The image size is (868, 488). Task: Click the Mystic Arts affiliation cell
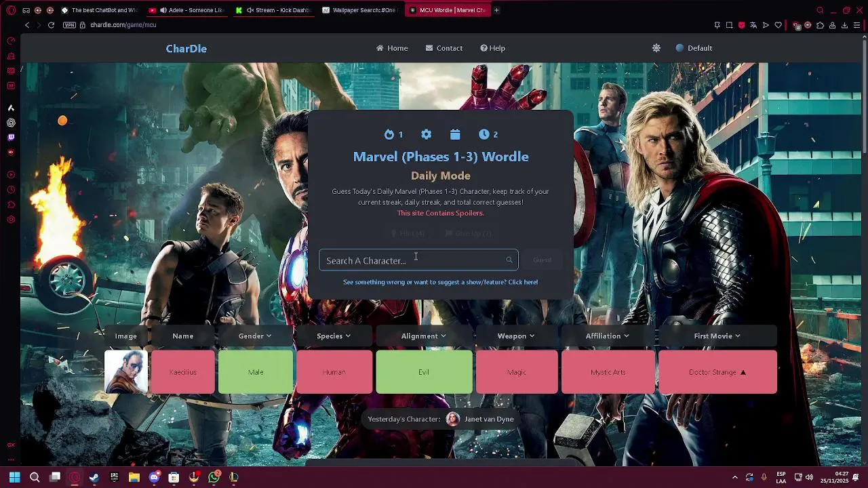tap(608, 372)
